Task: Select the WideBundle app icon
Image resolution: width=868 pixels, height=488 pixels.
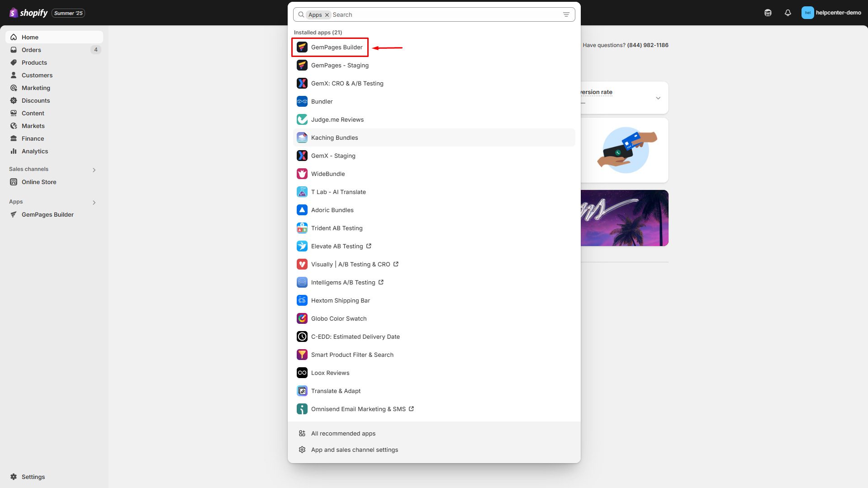Action: coord(302,174)
